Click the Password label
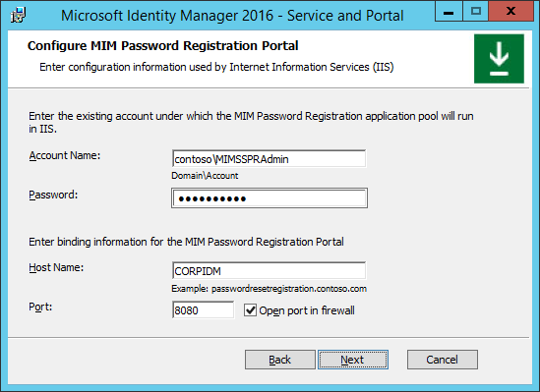The height and width of the screenshot is (392, 540). click(x=53, y=195)
